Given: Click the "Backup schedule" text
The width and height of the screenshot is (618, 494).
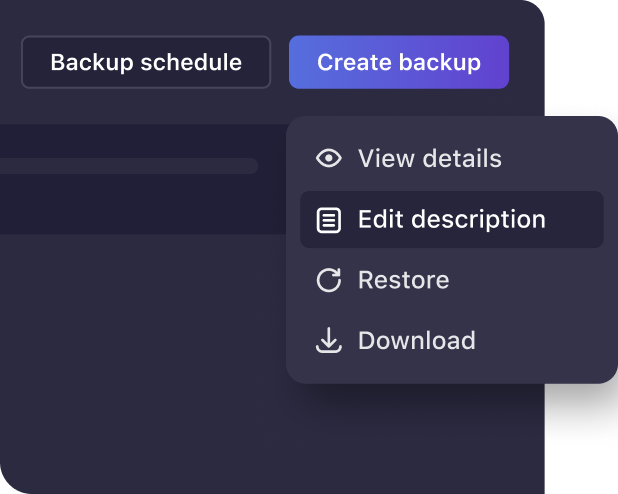Looking at the screenshot, I should [146, 62].
